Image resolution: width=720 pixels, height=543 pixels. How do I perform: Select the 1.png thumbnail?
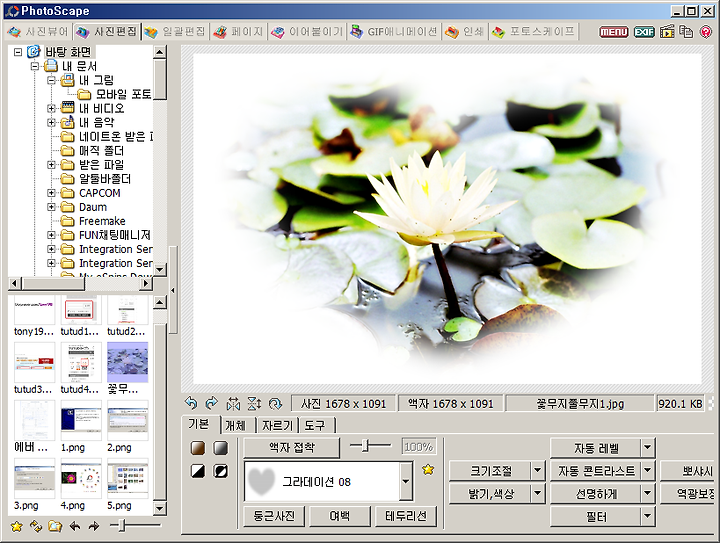pos(81,421)
